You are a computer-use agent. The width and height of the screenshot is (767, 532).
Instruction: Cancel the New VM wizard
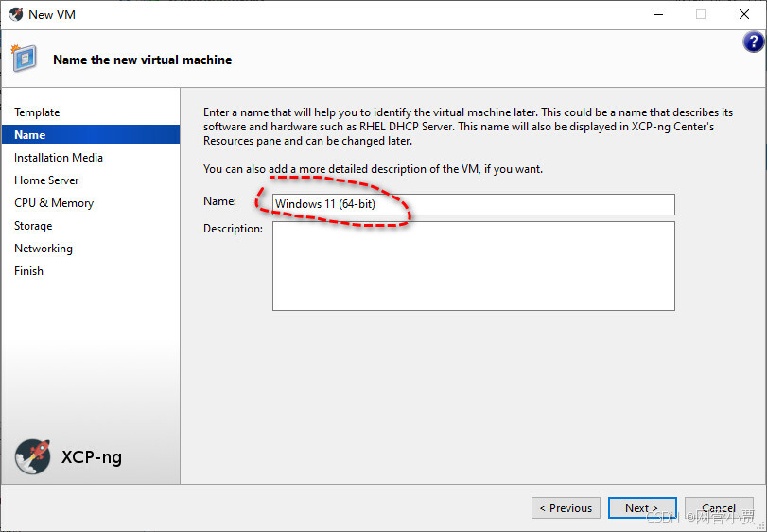(719, 508)
